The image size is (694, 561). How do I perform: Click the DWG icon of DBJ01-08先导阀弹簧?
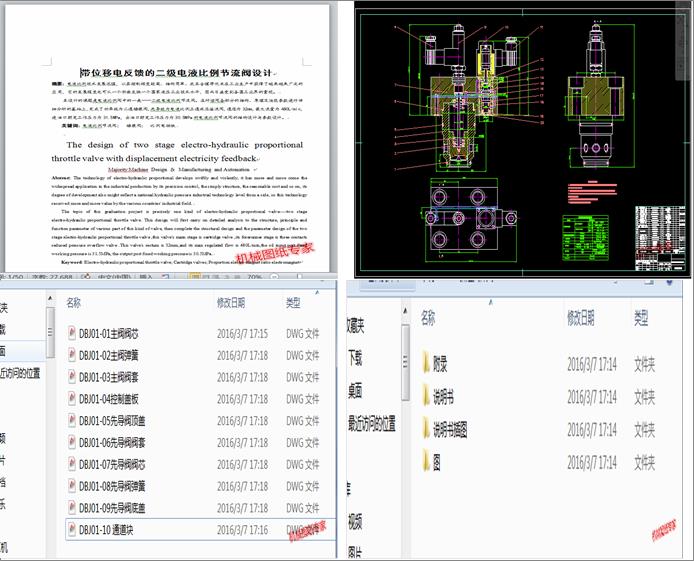(x=72, y=485)
